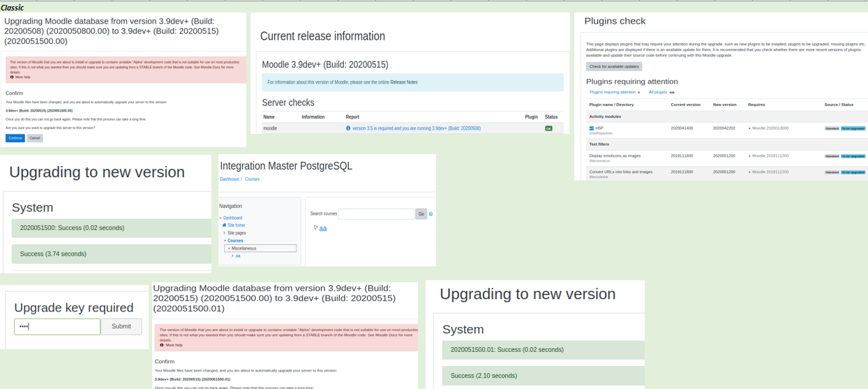Click the Search courses input field

[376, 214]
